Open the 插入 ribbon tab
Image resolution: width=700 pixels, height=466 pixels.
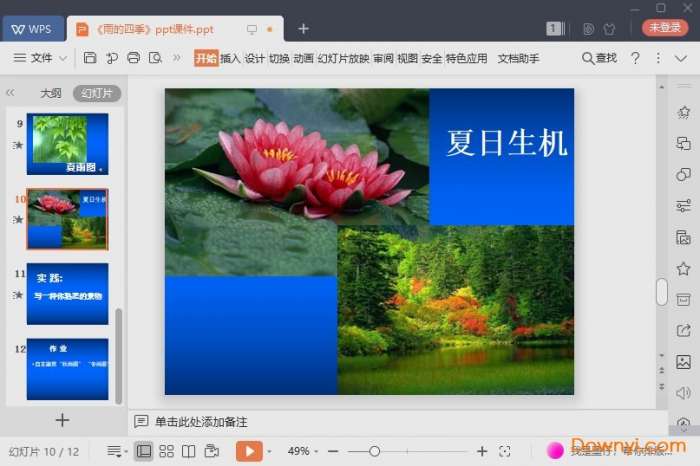(x=230, y=58)
